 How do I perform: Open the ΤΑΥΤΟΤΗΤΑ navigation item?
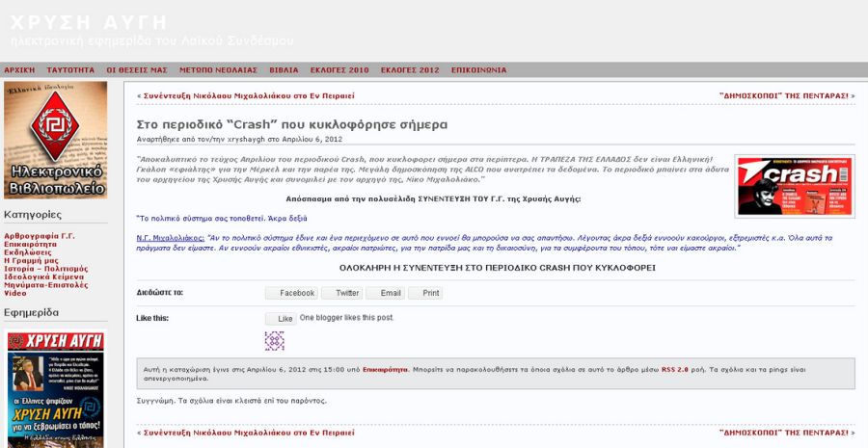(70, 70)
